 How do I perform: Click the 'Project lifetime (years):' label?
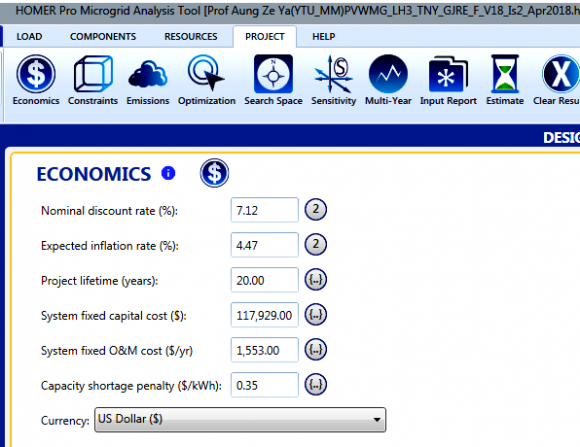(100, 280)
